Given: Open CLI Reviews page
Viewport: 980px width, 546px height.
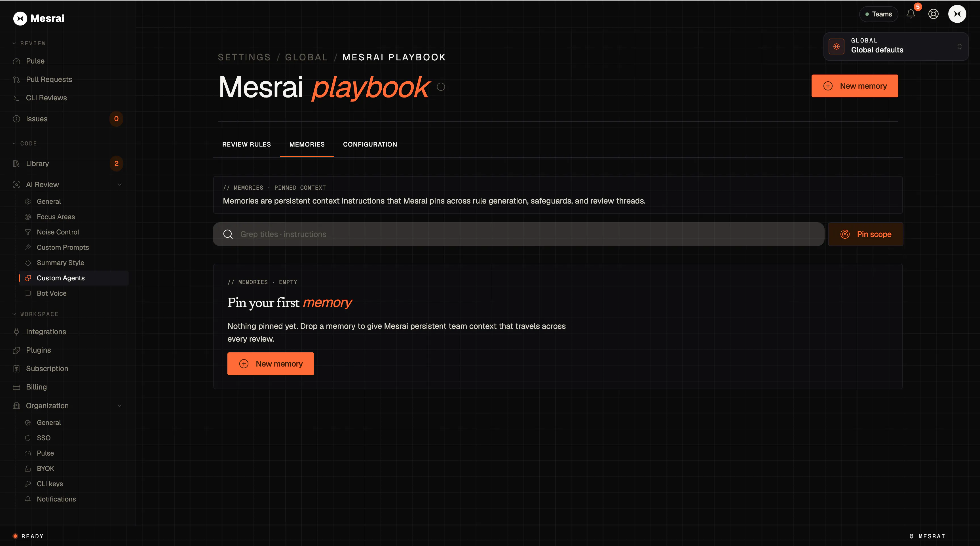Looking at the screenshot, I should click(x=47, y=98).
